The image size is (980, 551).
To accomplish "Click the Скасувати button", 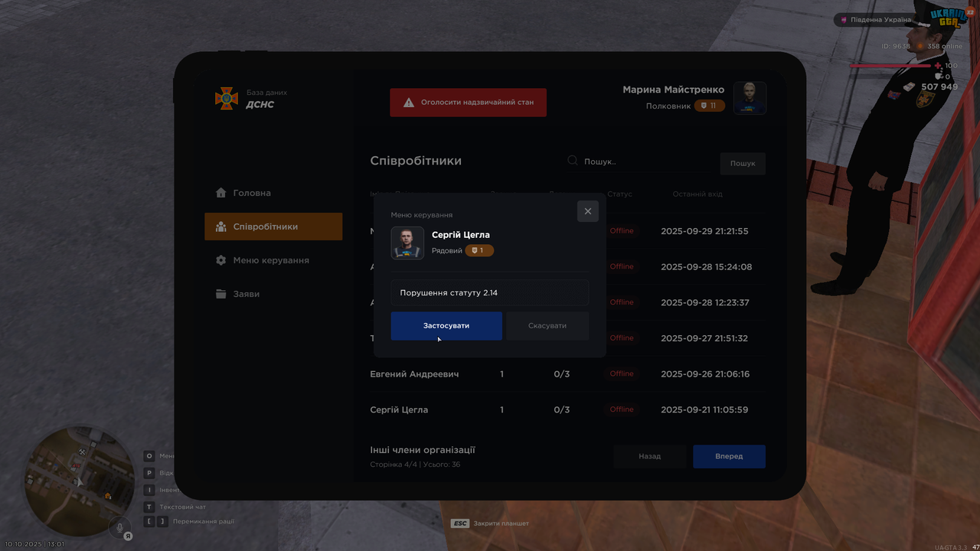I will point(547,326).
